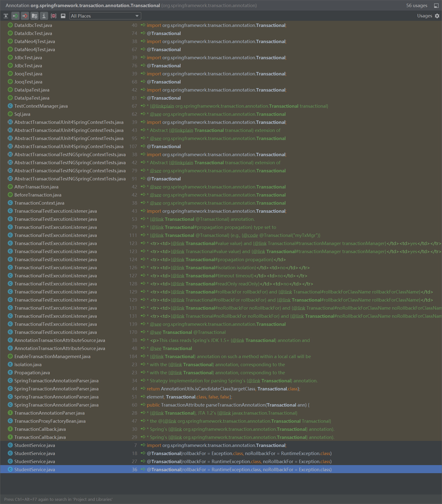The height and width of the screenshot is (504, 442).
Task: Click annotation icon of AfterTransaction.java row
Action: pos(10,187)
